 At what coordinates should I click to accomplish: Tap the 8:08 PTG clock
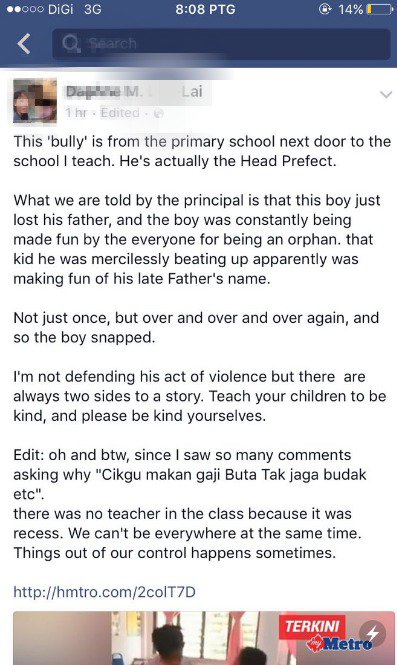coord(206,9)
